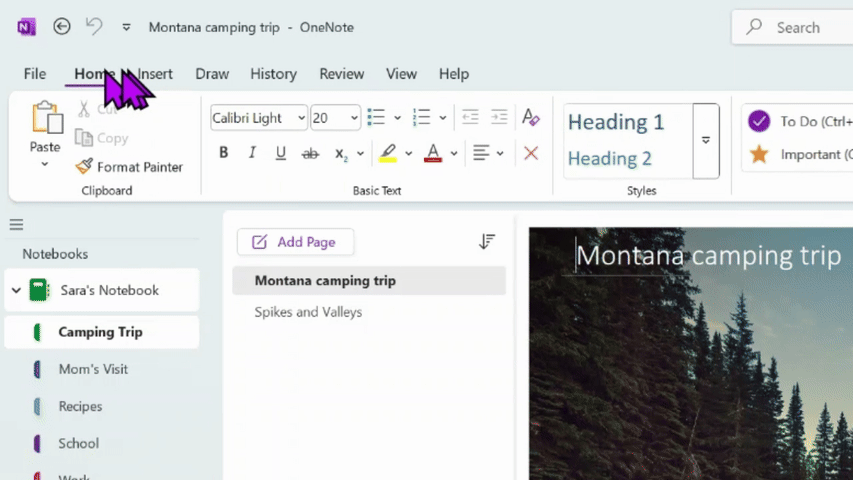853x480 pixels.
Task: Open the highlight color dropdown arrow
Action: [x=409, y=153]
